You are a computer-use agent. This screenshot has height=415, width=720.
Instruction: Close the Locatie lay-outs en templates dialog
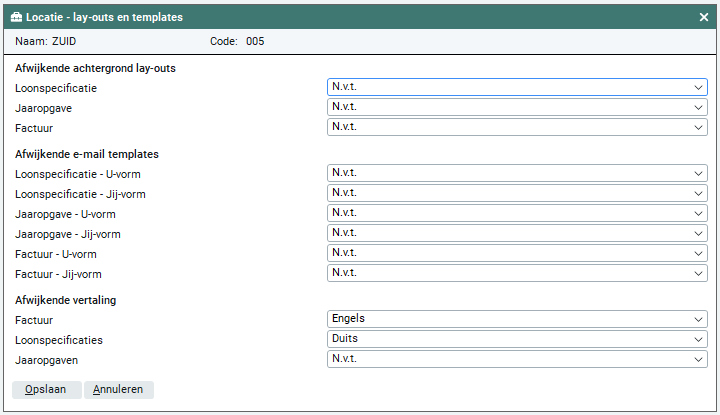(703, 17)
